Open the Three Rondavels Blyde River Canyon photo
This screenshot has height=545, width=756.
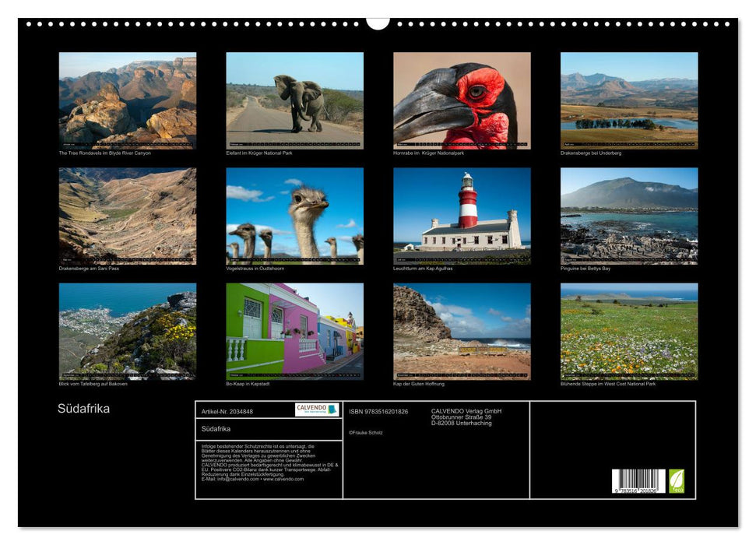128,100
